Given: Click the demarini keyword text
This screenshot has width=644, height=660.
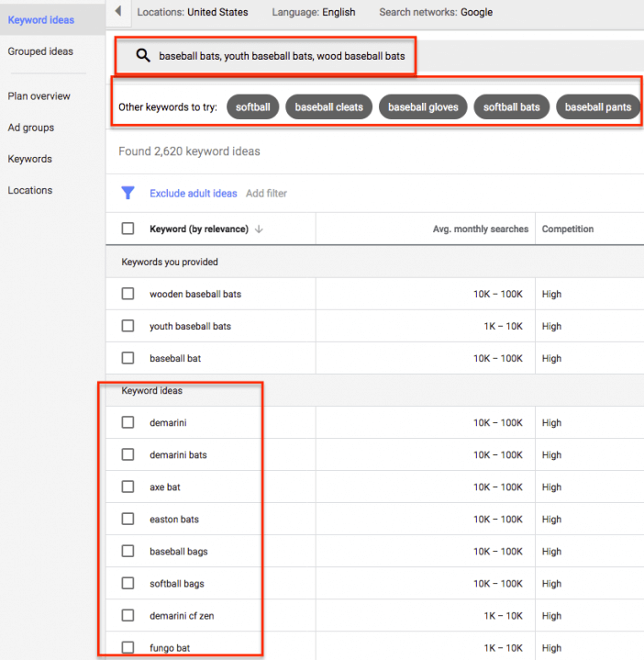Looking at the screenshot, I should 168,422.
